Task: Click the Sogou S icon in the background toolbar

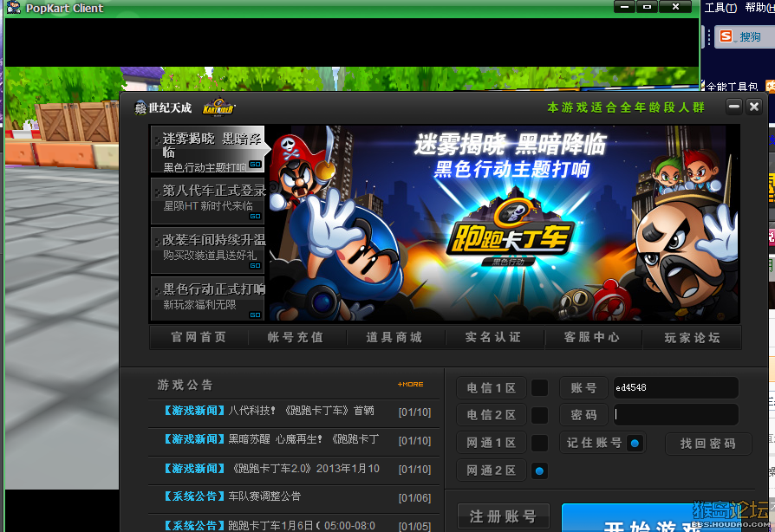Action: click(x=726, y=36)
